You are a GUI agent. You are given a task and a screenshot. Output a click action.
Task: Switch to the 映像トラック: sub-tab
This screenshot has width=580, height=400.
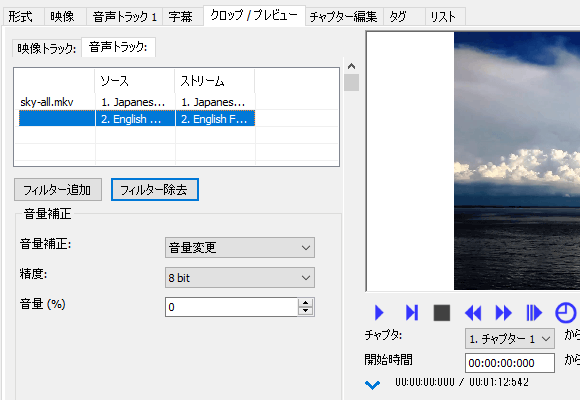coord(47,48)
